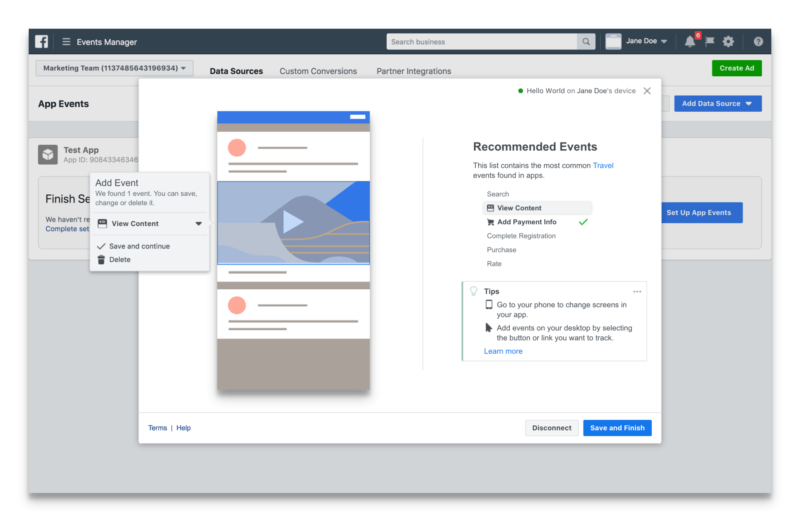Select View Content in recommended list
This screenshot has height=522, width=800.
537,208
